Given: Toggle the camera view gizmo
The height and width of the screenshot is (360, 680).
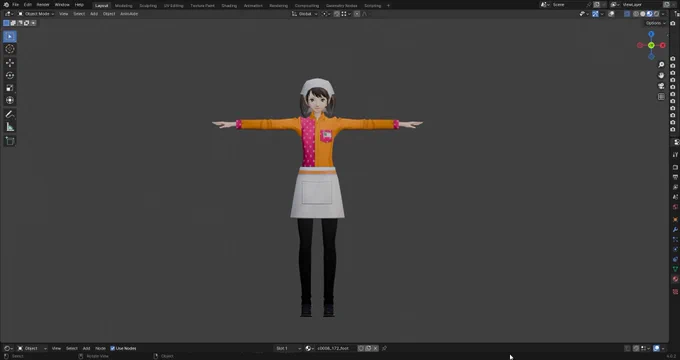Looking at the screenshot, I should [661, 86].
